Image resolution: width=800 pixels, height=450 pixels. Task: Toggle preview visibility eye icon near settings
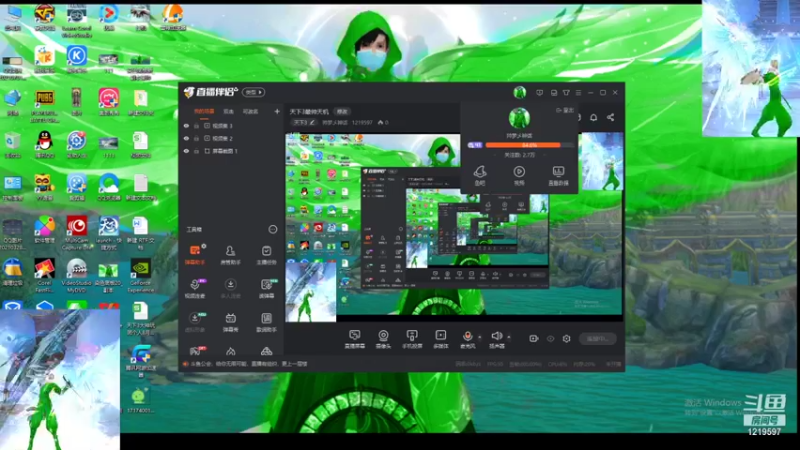(x=550, y=338)
